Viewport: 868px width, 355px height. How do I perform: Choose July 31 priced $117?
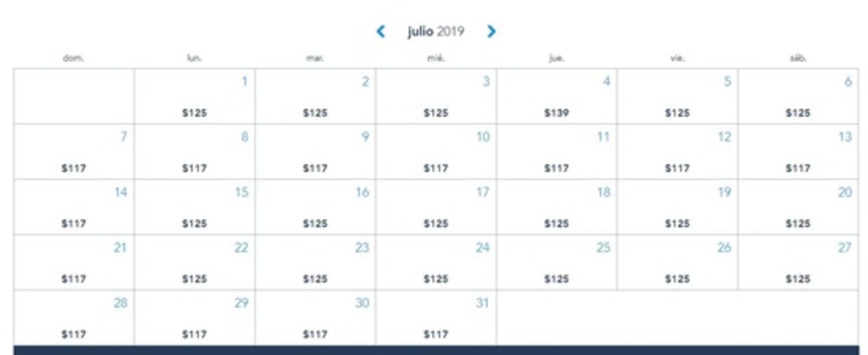coord(436,318)
